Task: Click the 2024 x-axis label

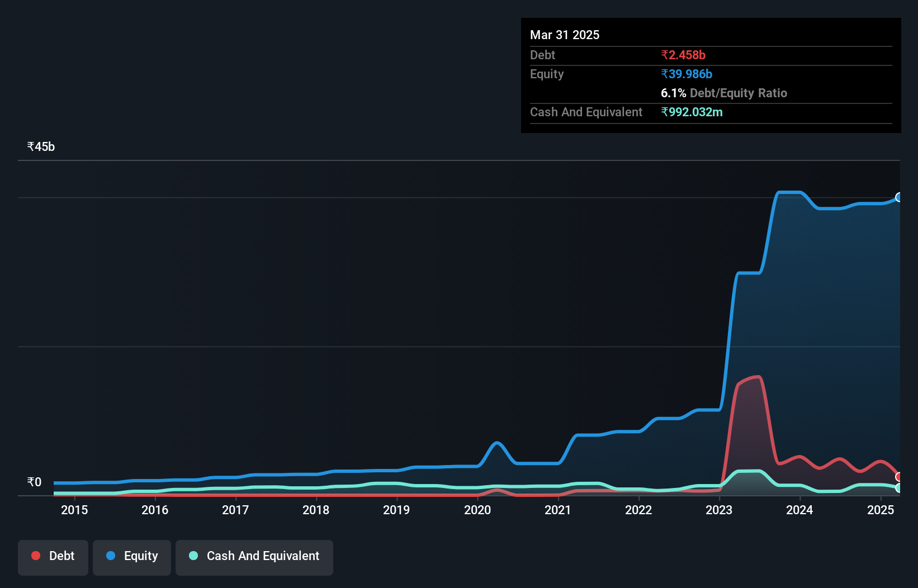Action: click(799, 510)
